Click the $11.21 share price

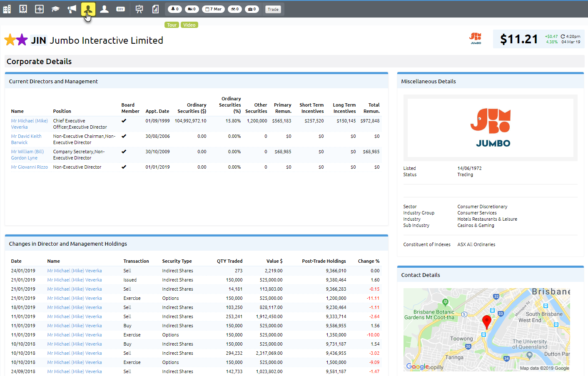tap(519, 39)
